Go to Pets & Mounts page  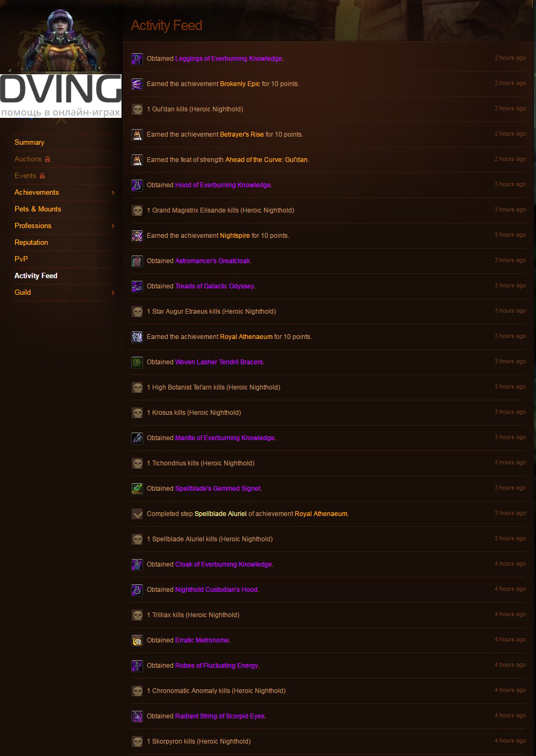pyautogui.click(x=38, y=209)
